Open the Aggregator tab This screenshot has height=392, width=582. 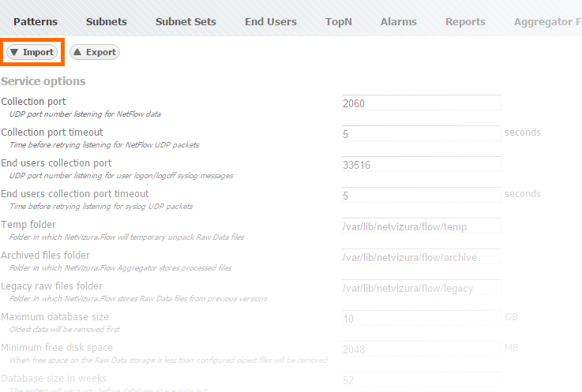[x=546, y=21]
